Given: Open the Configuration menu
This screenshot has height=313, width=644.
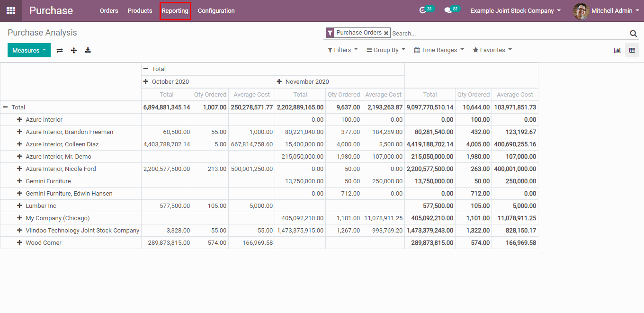Looking at the screenshot, I should coord(216,10).
